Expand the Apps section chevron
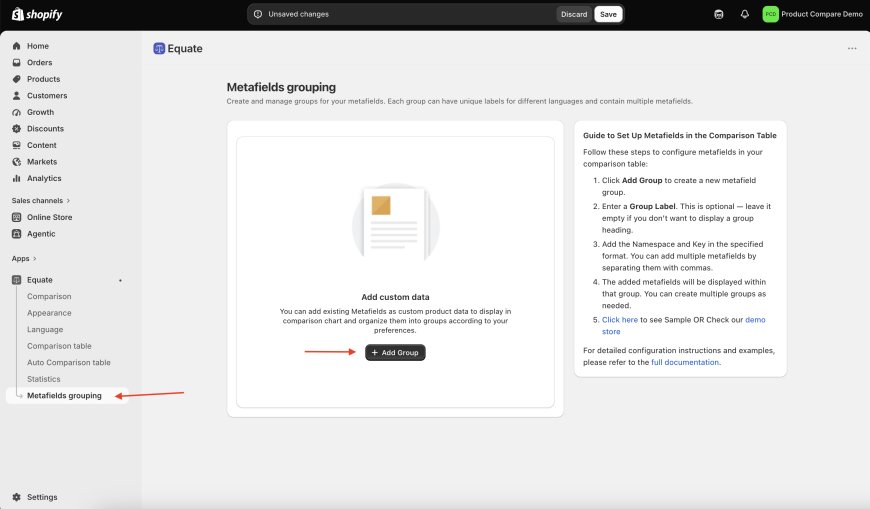 click(x=34, y=259)
